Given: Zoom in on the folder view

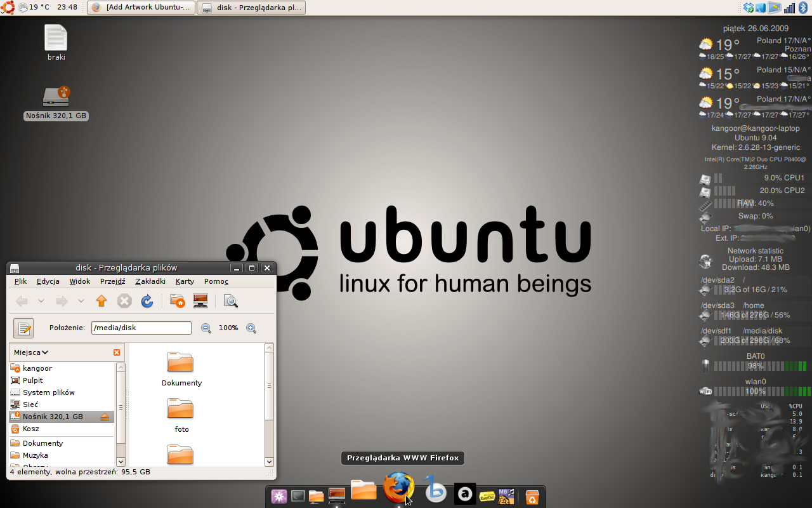Looking at the screenshot, I should click(251, 328).
